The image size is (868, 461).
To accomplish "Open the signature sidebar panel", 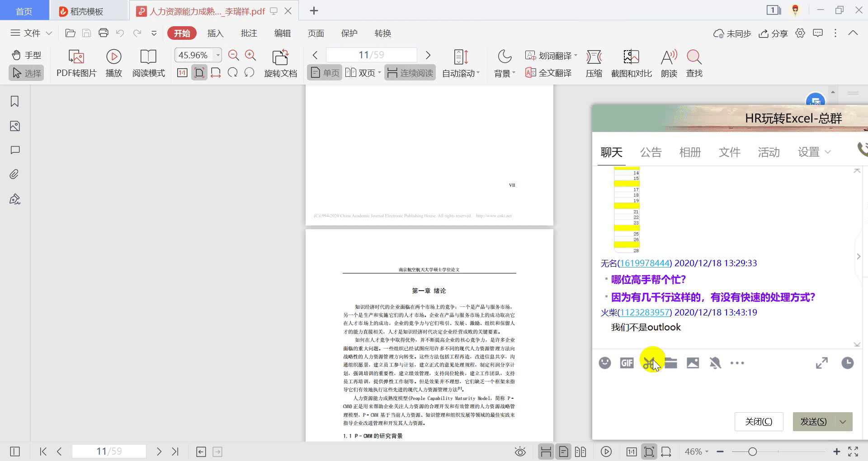I will (x=15, y=199).
